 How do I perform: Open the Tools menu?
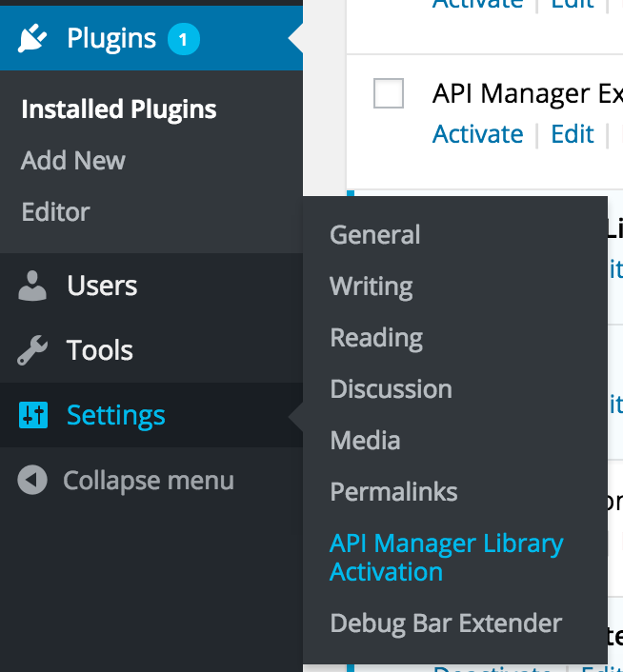tap(151, 350)
